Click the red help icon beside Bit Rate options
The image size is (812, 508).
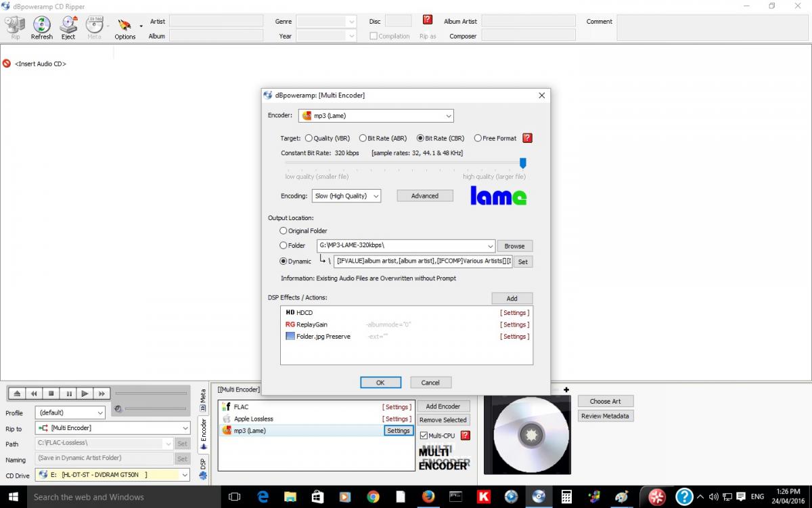[527, 138]
